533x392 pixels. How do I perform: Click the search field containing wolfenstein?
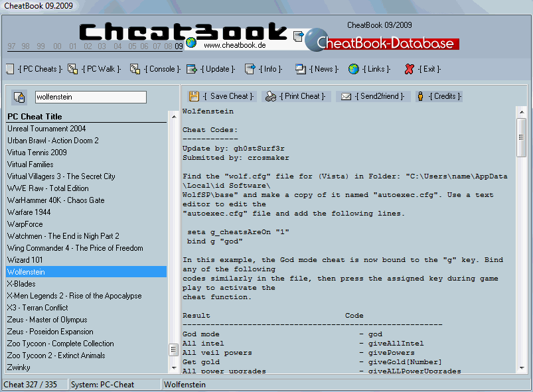91,97
